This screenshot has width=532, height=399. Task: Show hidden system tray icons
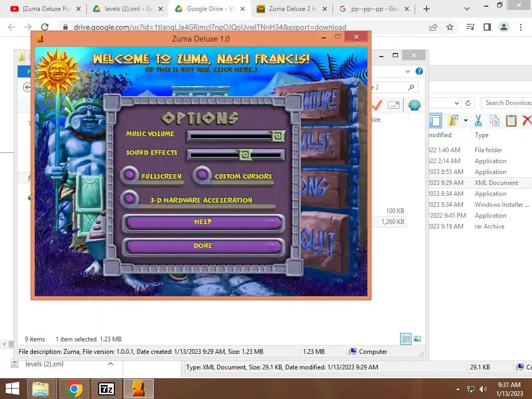pyautogui.click(x=458, y=389)
